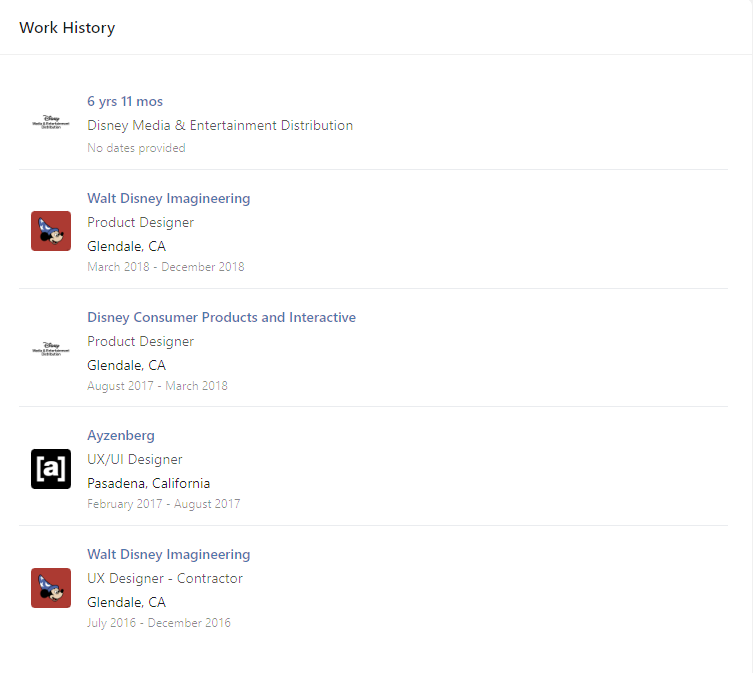Click Product Designer under the Disney Consumer Products heading
753x673 pixels.
(141, 342)
